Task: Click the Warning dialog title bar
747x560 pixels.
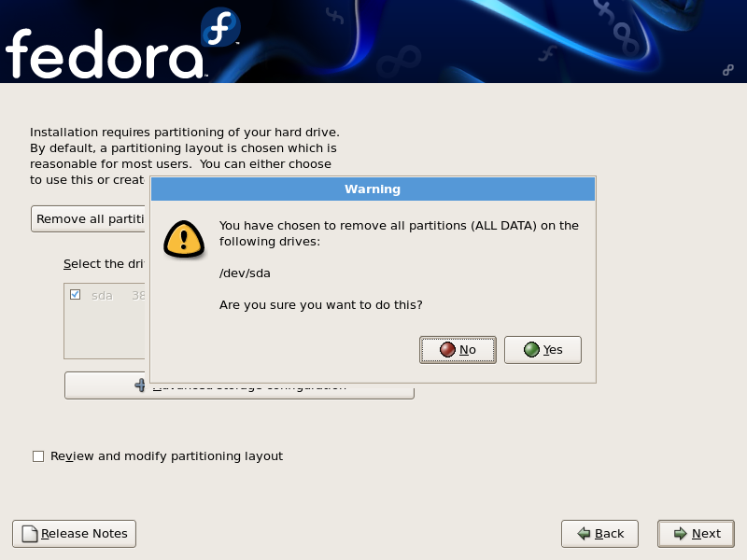Action: point(373,189)
